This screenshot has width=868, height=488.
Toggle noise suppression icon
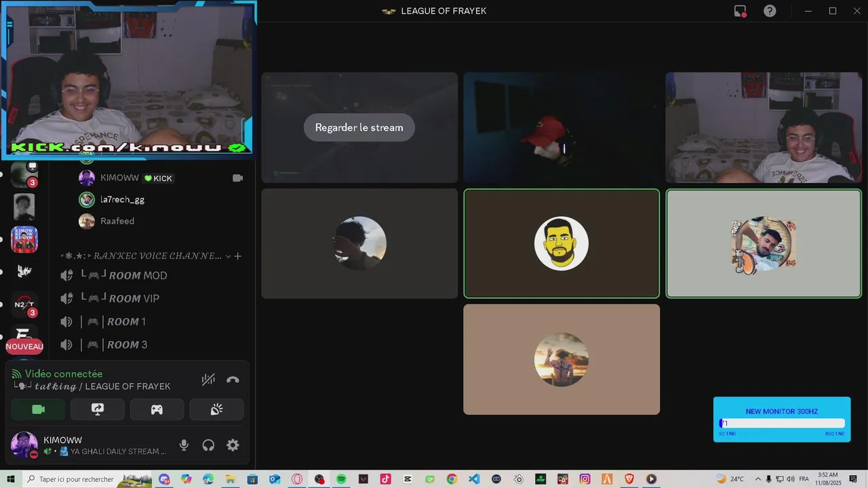click(208, 380)
